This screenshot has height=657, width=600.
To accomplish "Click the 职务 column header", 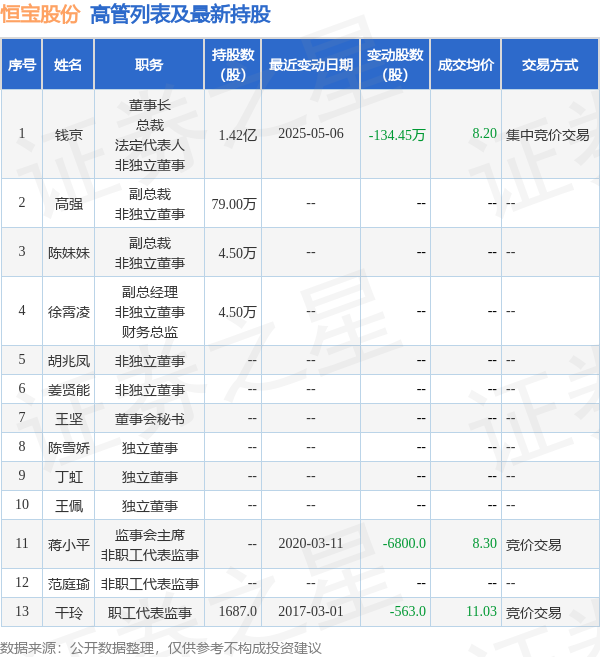I will tap(149, 65).
